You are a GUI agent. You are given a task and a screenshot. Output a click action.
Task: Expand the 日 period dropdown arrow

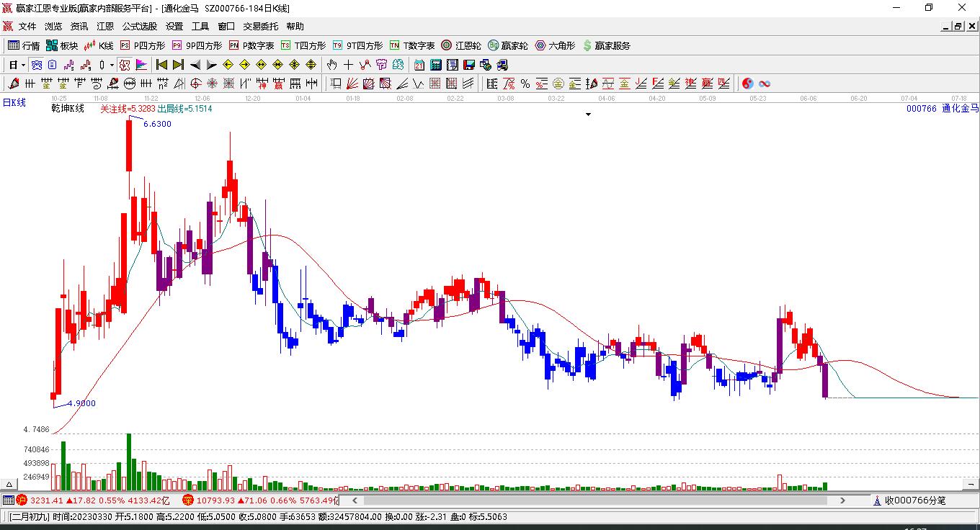point(24,65)
